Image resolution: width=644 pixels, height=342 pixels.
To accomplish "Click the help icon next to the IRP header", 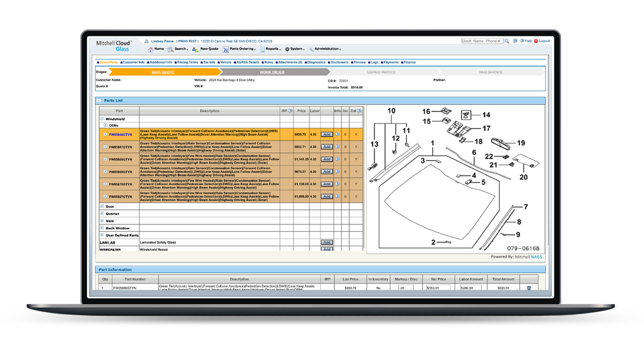I will pyautogui.click(x=290, y=111).
